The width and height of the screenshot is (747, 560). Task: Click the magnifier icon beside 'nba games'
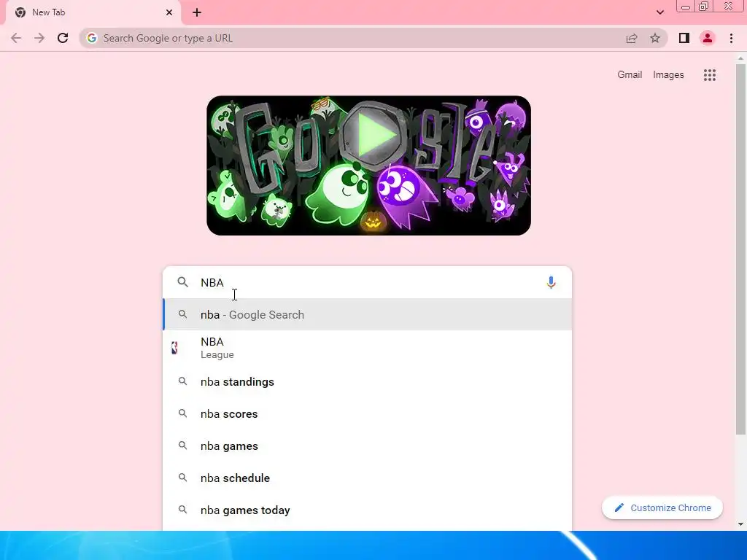tap(182, 446)
